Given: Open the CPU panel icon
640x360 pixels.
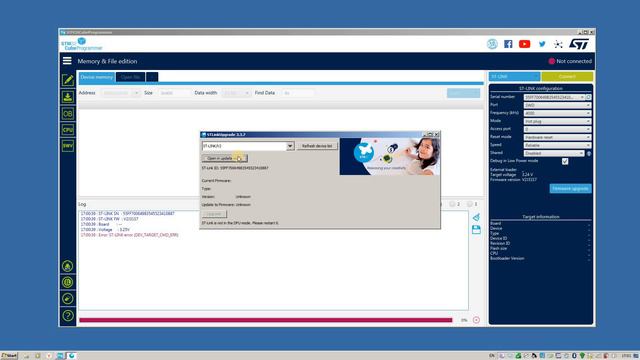Looking at the screenshot, I should 68,130.
